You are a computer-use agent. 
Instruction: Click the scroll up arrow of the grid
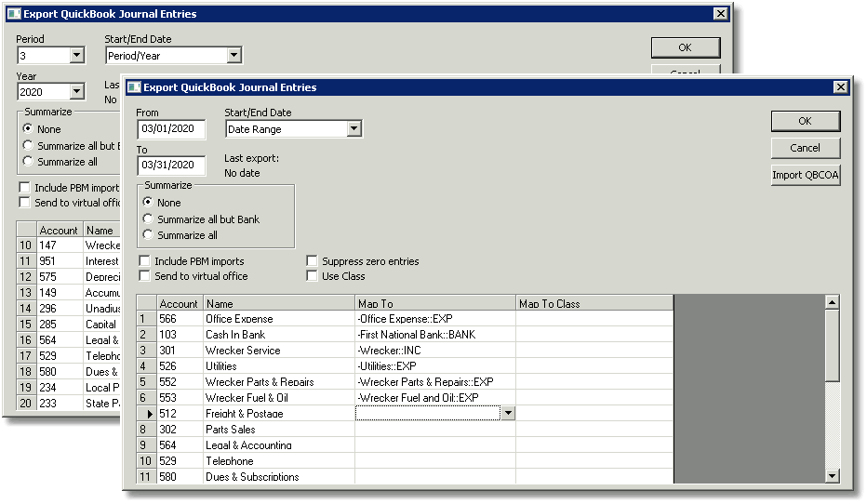(833, 302)
